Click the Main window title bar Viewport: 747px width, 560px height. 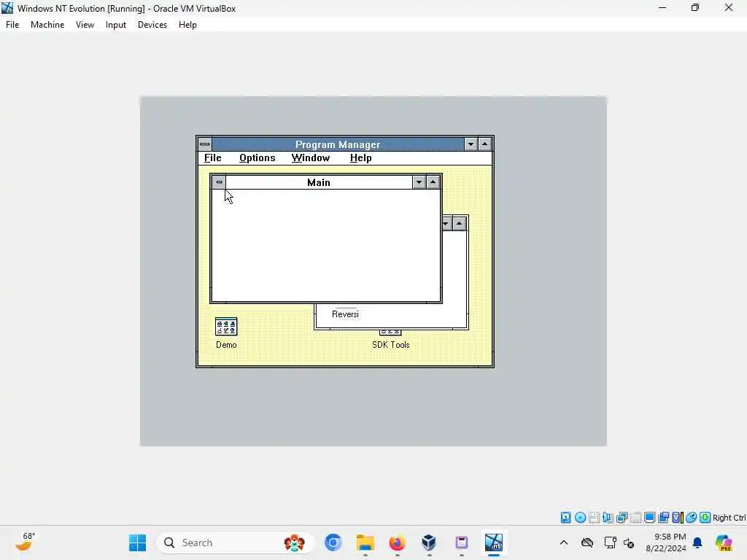pos(319,182)
